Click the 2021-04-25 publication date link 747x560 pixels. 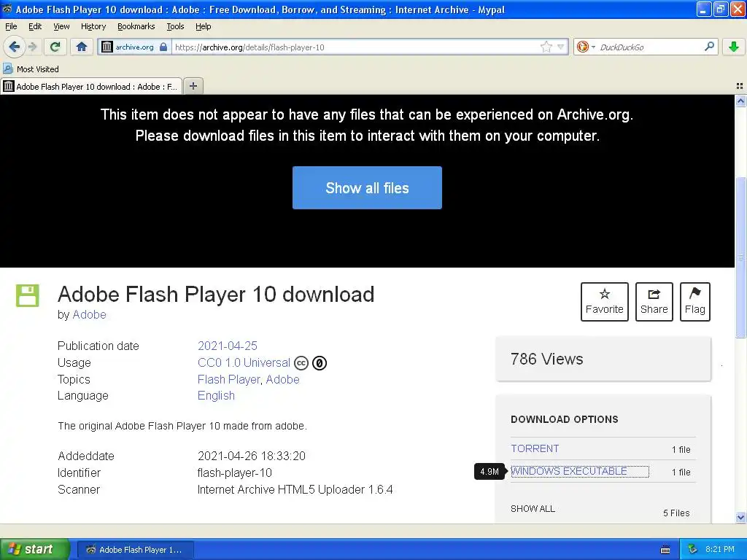tap(228, 346)
